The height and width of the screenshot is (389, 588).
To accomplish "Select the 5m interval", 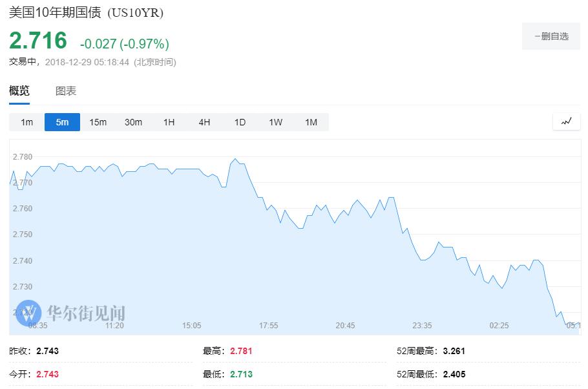I will [62, 122].
